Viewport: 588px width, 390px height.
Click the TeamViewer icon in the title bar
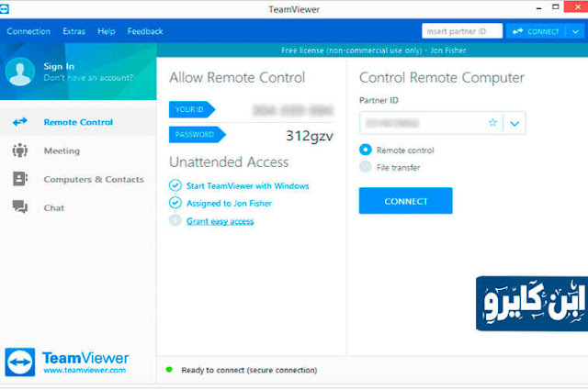pos(4,9)
